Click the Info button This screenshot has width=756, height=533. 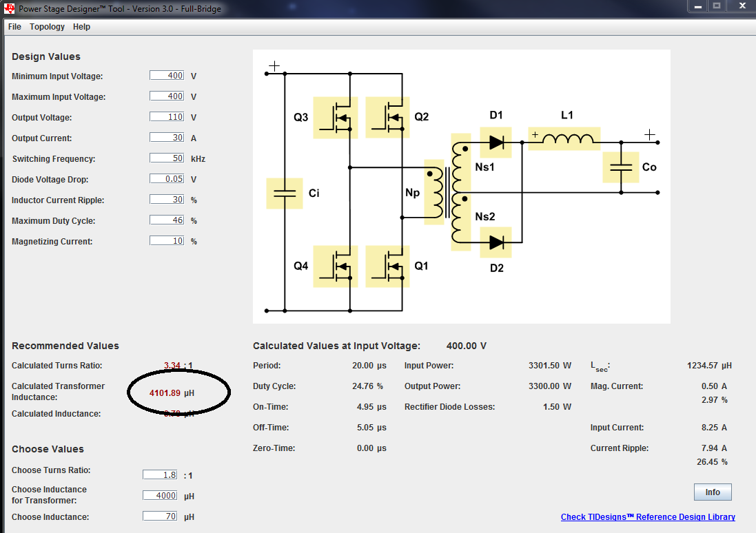point(713,492)
